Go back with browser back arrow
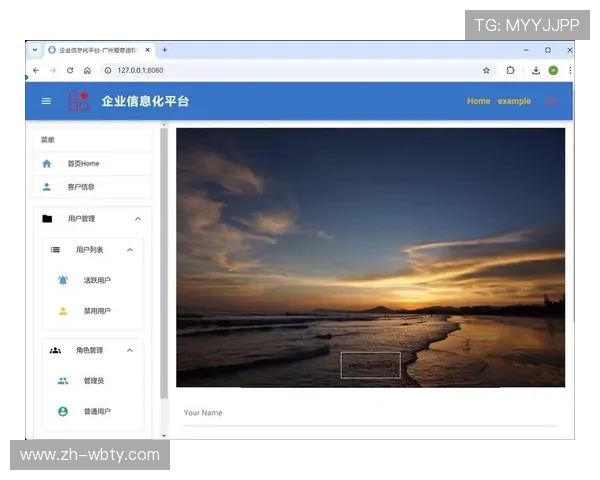 36,70
